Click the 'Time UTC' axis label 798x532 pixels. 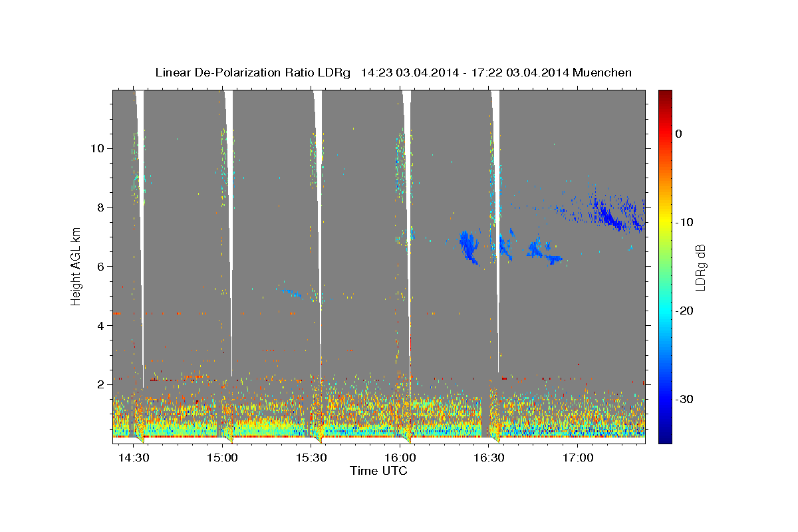pos(378,471)
